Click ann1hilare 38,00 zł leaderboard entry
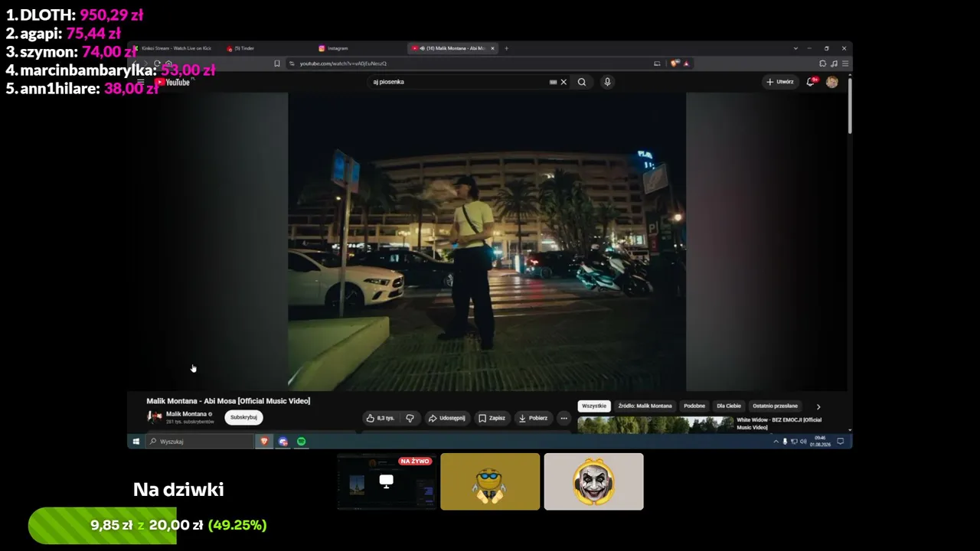 click(82, 89)
